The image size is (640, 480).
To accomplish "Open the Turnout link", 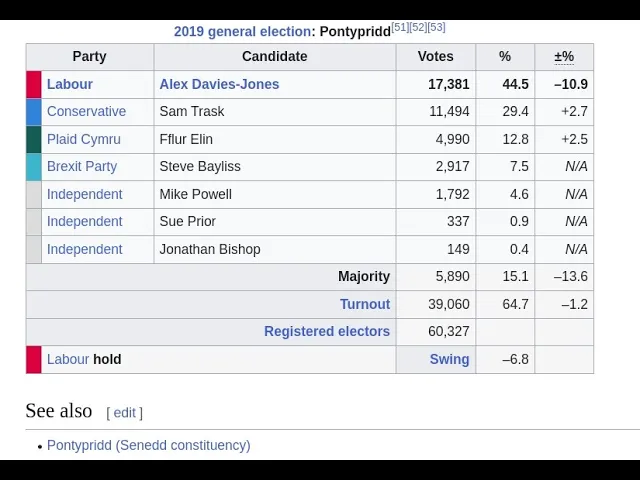I will (365, 304).
